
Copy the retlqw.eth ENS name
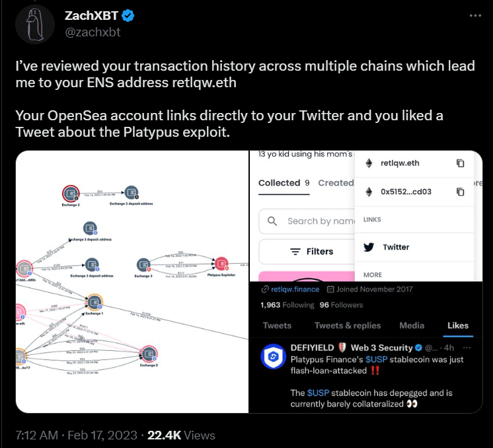(x=461, y=163)
